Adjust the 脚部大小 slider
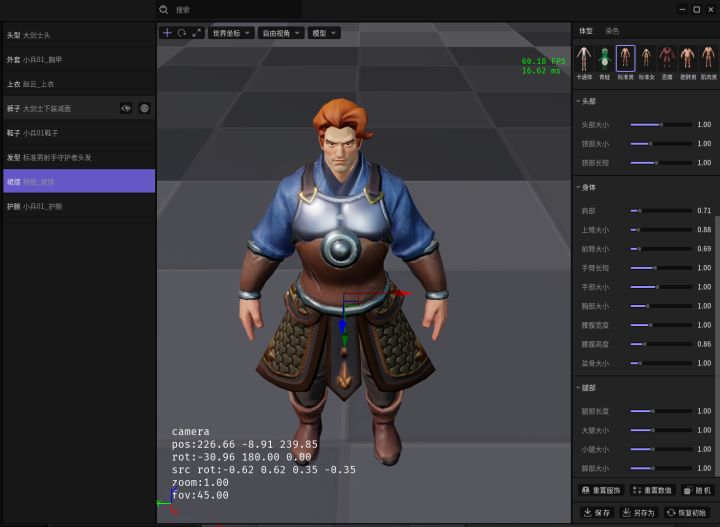720x527 pixels. point(661,468)
